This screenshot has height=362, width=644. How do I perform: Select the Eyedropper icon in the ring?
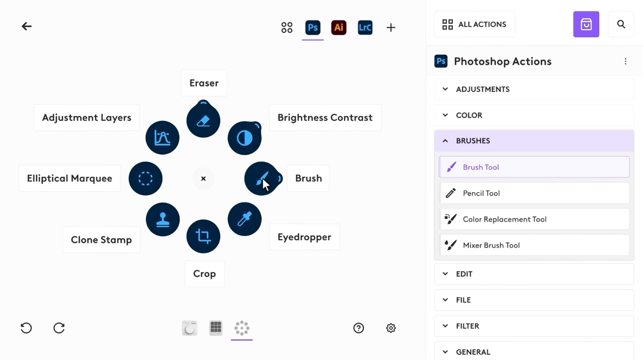pos(245,219)
